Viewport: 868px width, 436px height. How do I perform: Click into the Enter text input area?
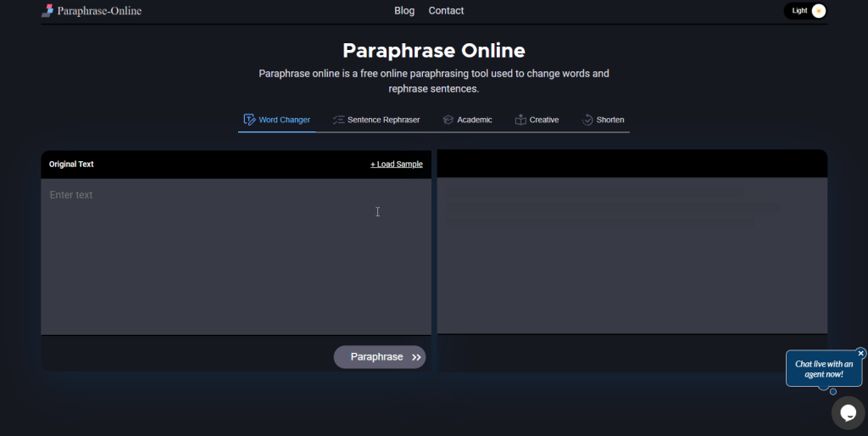point(236,254)
